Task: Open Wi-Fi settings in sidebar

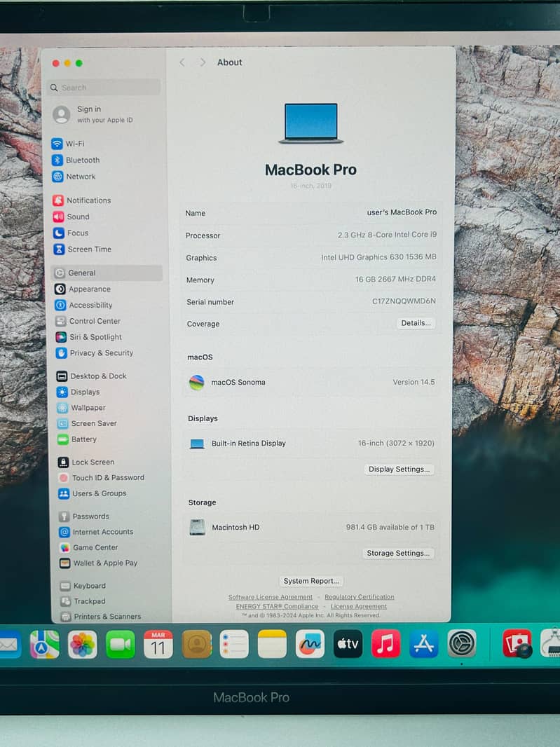Action: (x=68, y=144)
